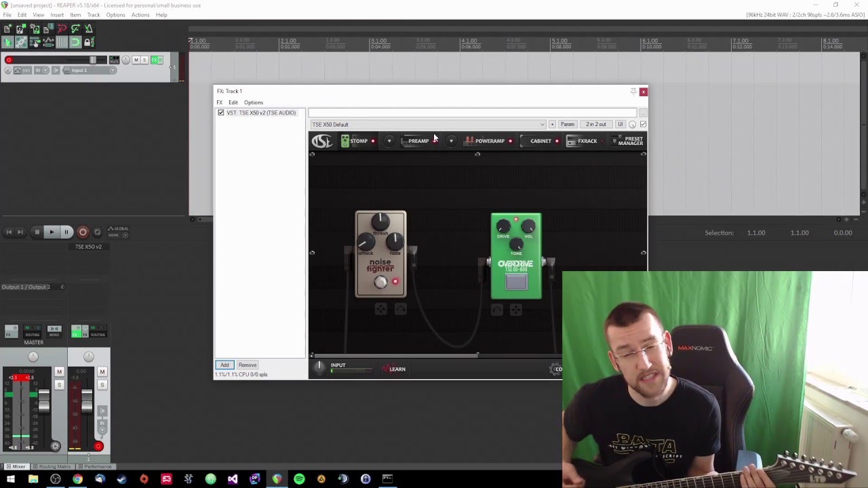The height and width of the screenshot is (488, 868).
Task: Click the transport Play button
Action: pyautogui.click(x=52, y=232)
